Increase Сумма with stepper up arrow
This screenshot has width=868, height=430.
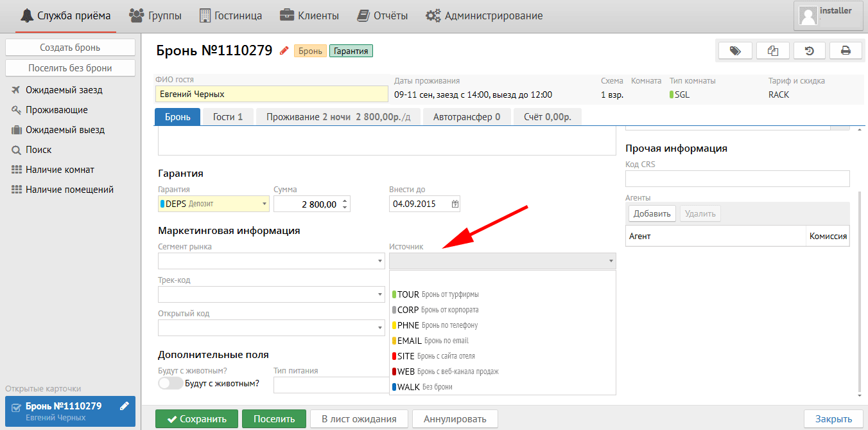[x=345, y=201]
